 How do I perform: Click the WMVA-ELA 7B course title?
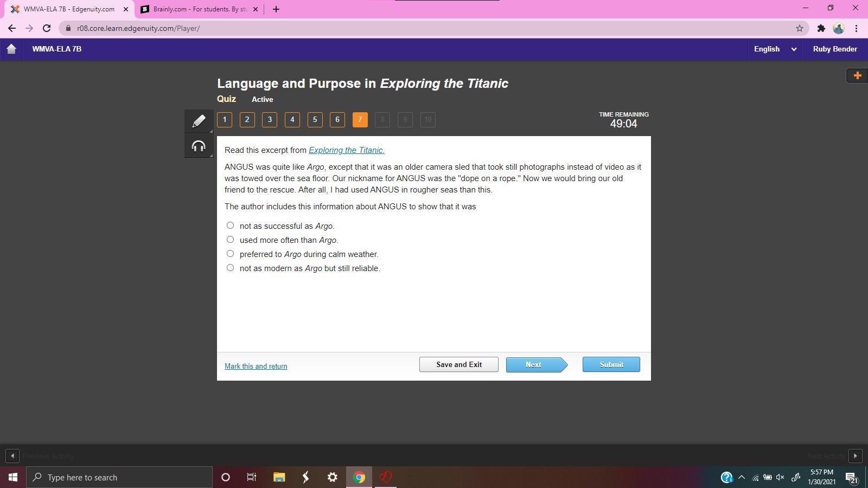pos(57,49)
